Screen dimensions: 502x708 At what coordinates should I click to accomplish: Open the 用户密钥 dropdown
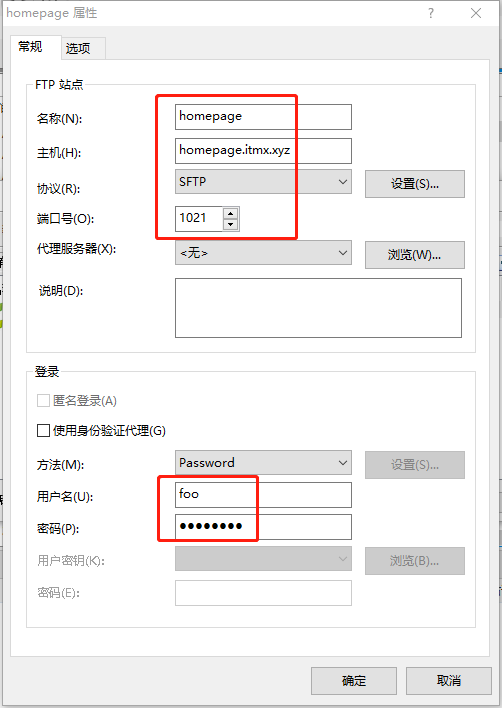263,559
